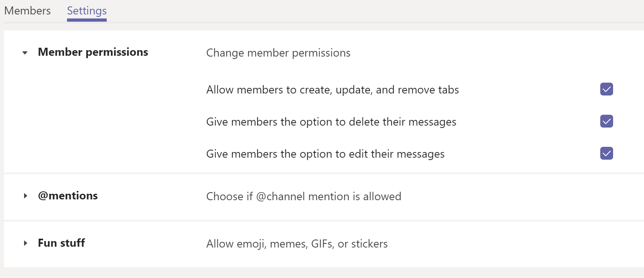Viewport: 644px width, 278px height.
Task: Collapse the Member permissions section arrow
Action: tap(25, 53)
